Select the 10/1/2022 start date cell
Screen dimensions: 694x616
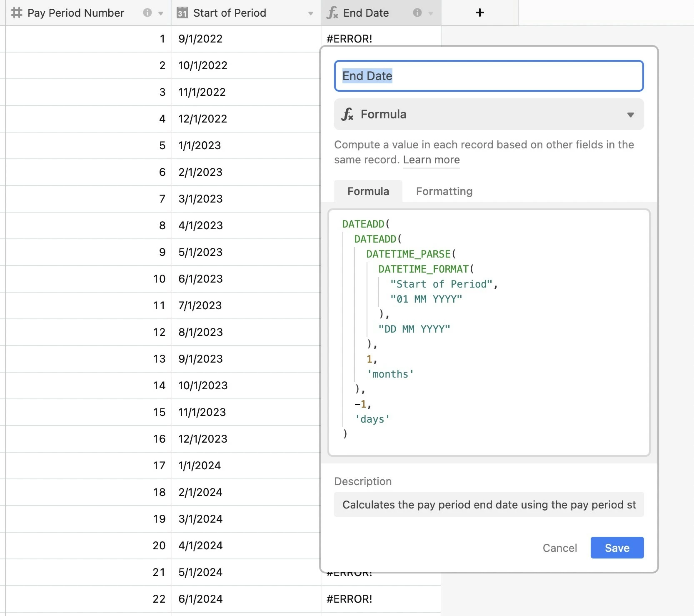tap(246, 65)
